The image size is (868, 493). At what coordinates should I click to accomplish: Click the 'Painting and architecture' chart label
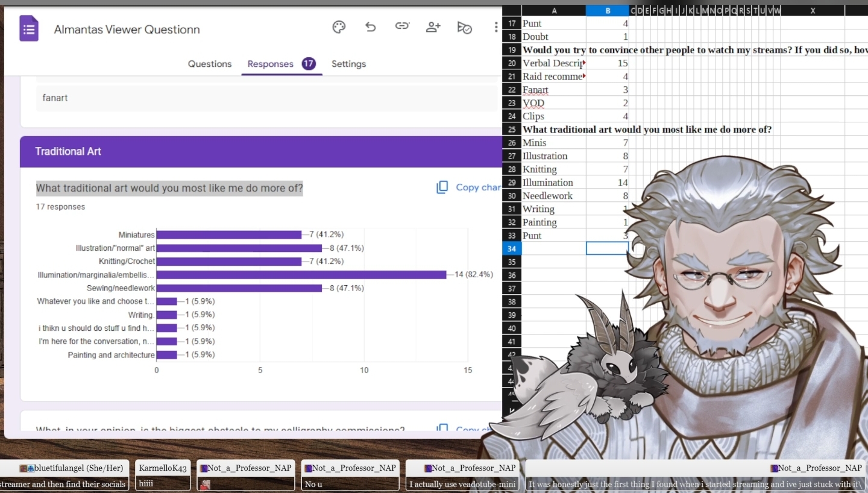click(x=111, y=355)
